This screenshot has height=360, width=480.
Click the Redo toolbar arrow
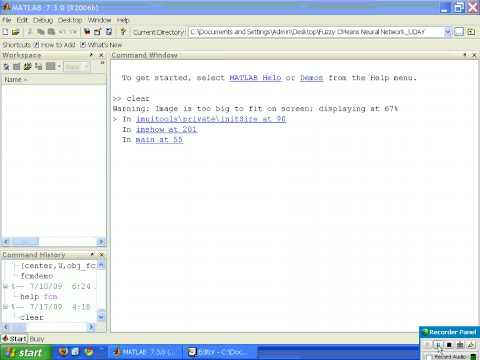pos(73,32)
